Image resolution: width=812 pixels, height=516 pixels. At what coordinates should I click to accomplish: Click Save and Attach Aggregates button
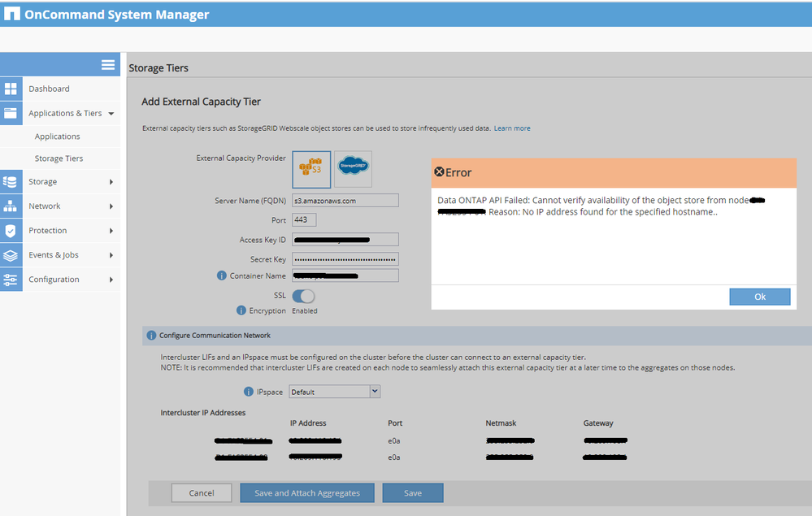click(x=306, y=493)
